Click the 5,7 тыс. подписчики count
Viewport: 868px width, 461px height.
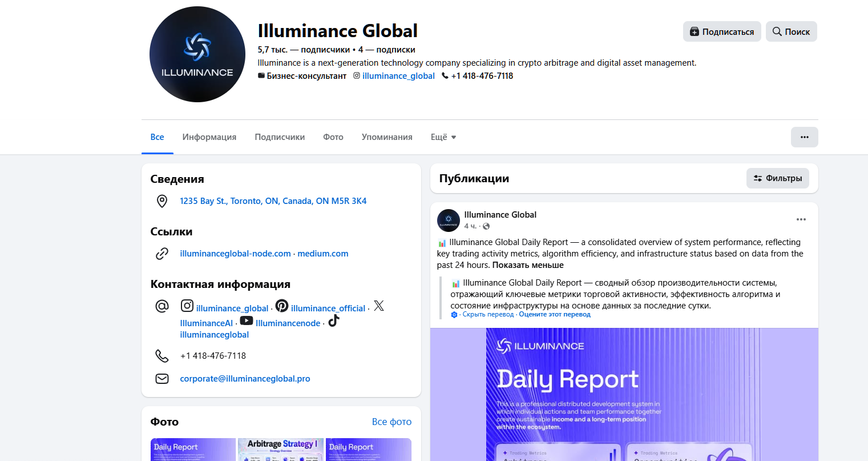tap(304, 50)
